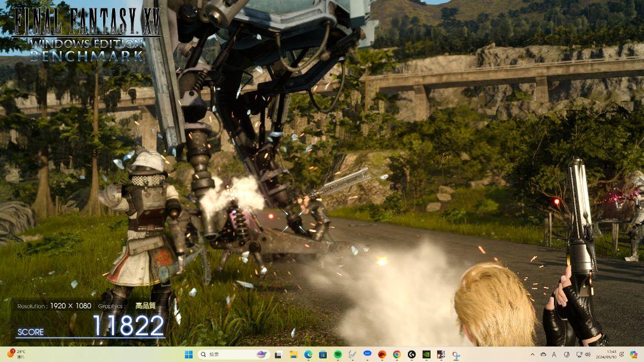Click the benchmark score 11822

pyautogui.click(x=128, y=326)
